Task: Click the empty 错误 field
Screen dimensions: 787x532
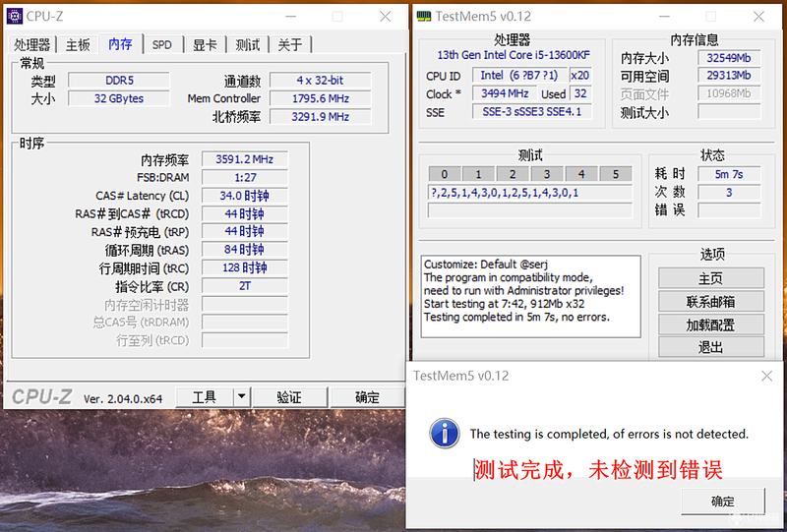Action: [x=729, y=210]
